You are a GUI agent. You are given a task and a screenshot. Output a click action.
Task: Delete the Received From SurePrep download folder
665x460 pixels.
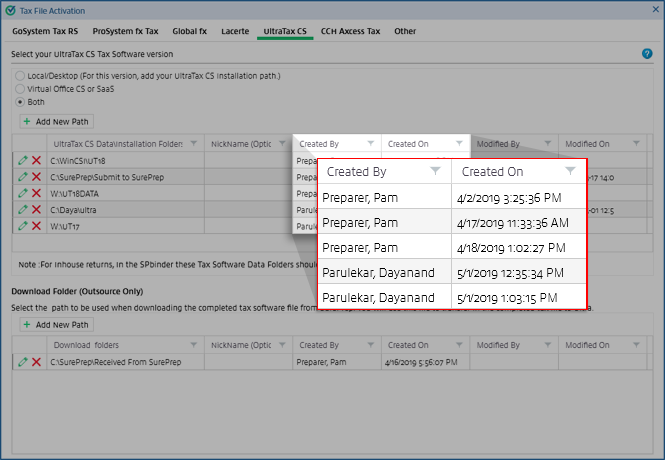36,361
